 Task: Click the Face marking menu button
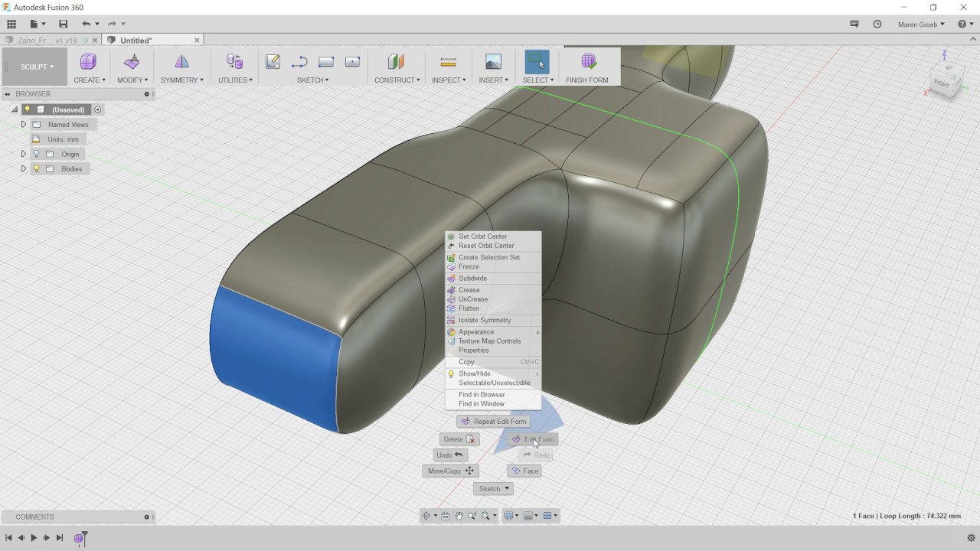tap(524, 471)
